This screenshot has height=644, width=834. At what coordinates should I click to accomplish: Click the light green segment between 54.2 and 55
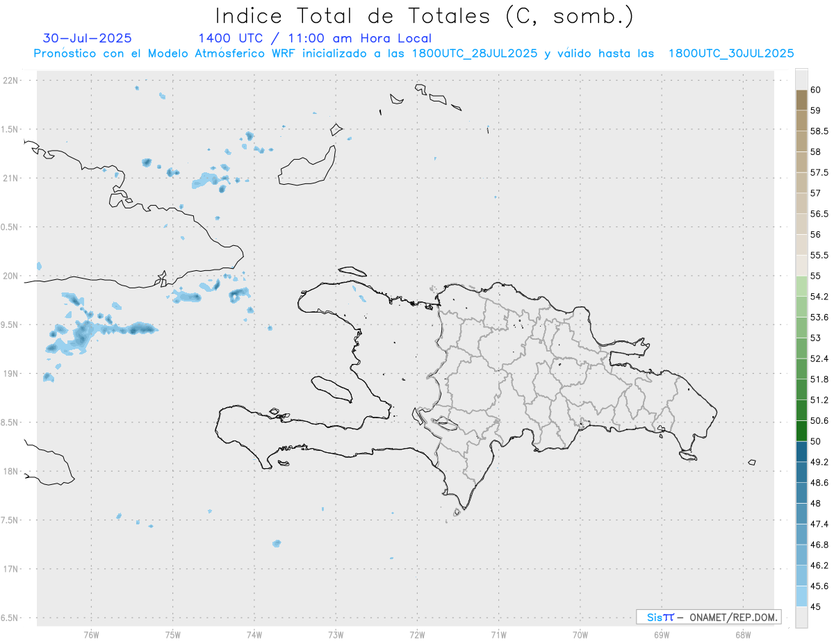tap(801, 286)
